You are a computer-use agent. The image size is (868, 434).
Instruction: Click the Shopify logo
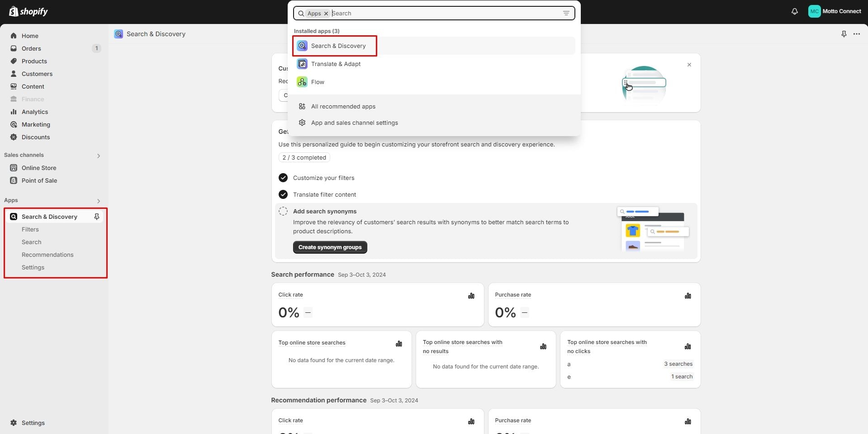(x=28, y=11)
